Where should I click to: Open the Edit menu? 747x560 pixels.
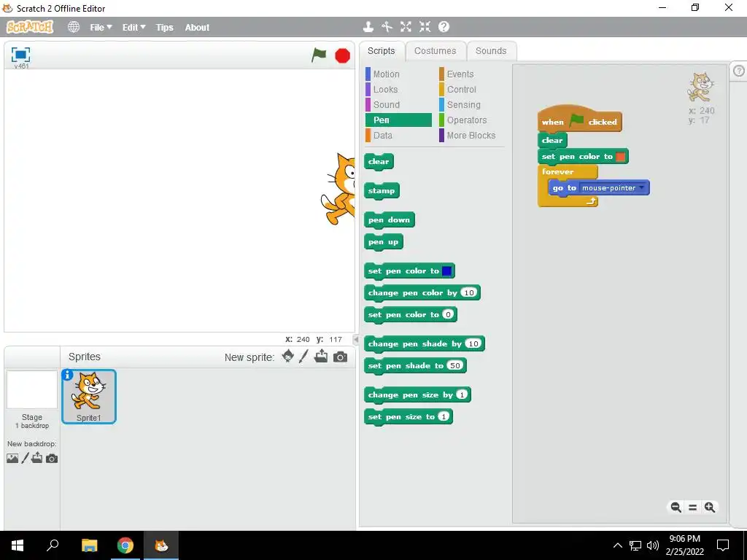pyautogui.click(x=134, y=28)
